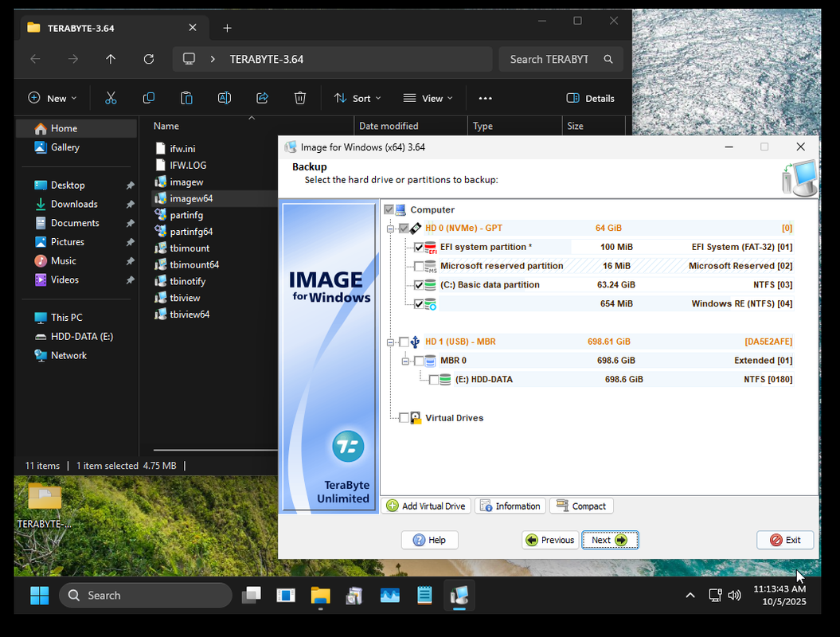
Task: Open the TERABYTE folder on desktop
Action: point(45,506)
